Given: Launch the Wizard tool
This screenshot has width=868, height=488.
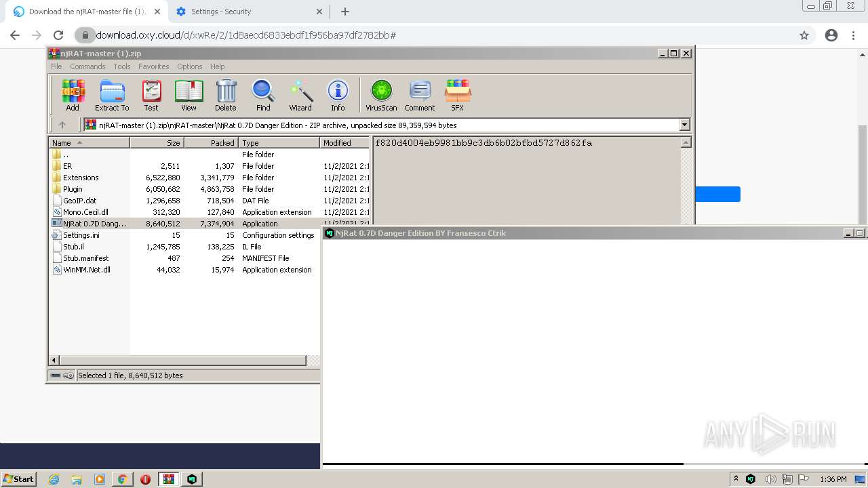Looking at the screenshot, I should click(300, 95).
